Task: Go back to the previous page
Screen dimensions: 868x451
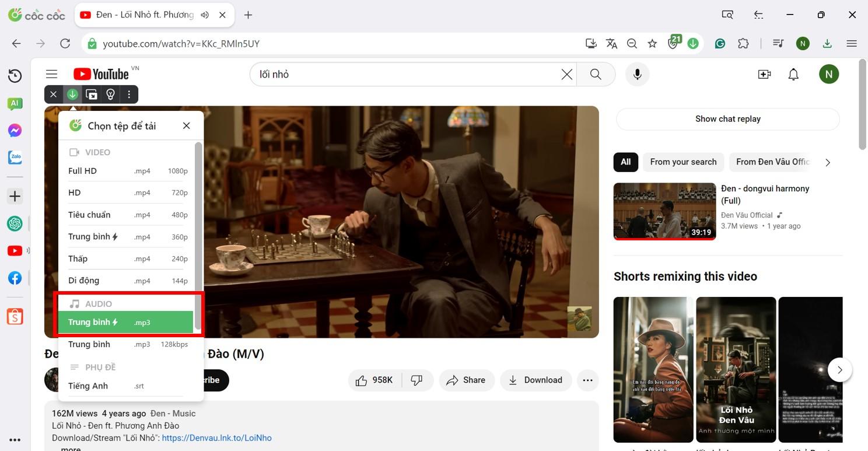Action: 16,44
